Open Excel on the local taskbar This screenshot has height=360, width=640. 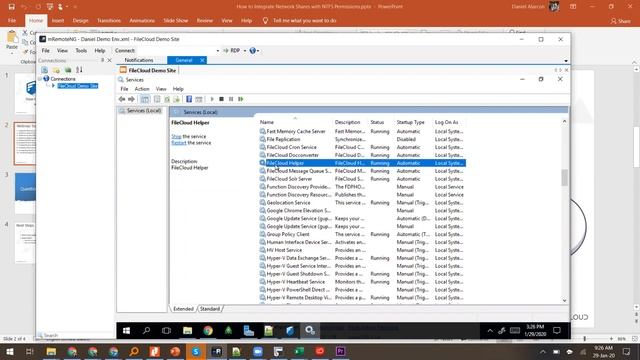[299, 351]
